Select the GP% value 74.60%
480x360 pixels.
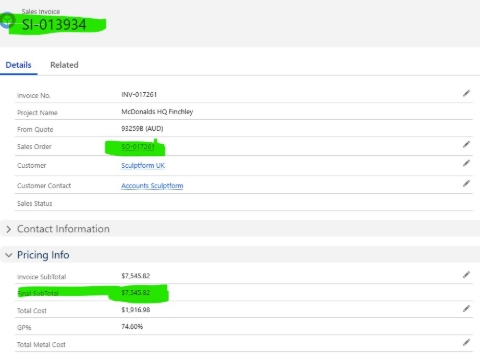point(132,327)
